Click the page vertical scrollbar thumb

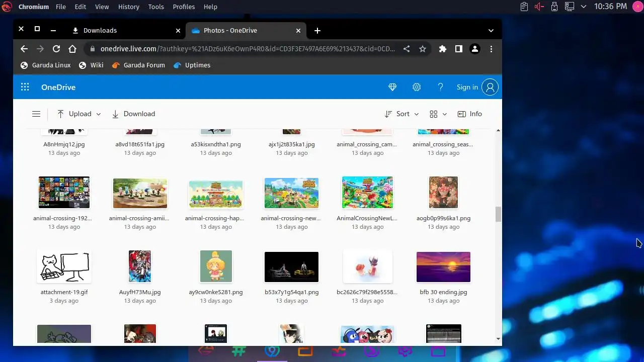(498, 214)
